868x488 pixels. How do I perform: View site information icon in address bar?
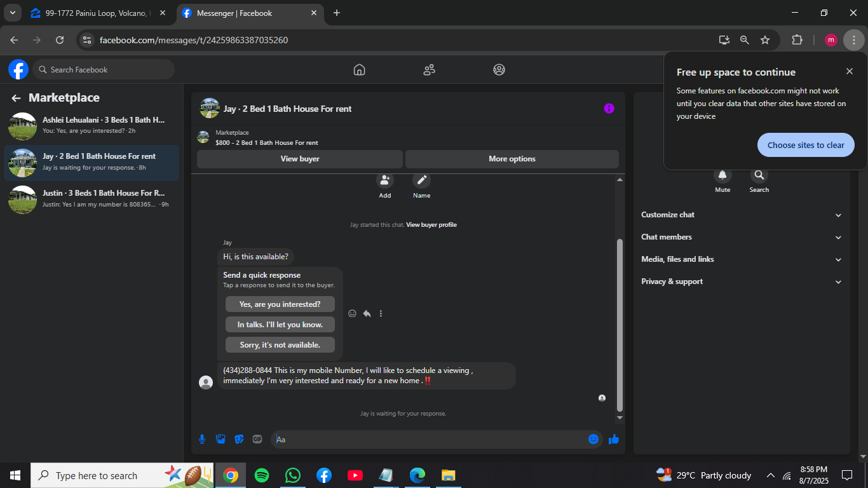pyautogui.click(x=87, y=40)
